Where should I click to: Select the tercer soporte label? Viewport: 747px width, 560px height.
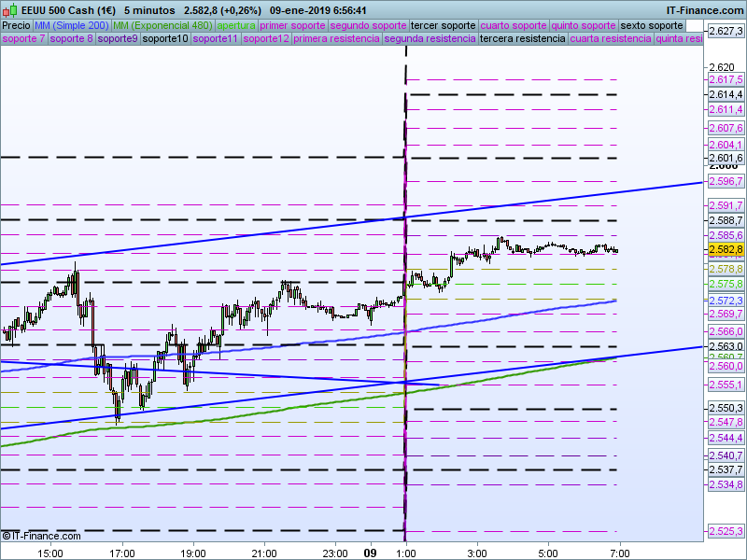(443, 26)
